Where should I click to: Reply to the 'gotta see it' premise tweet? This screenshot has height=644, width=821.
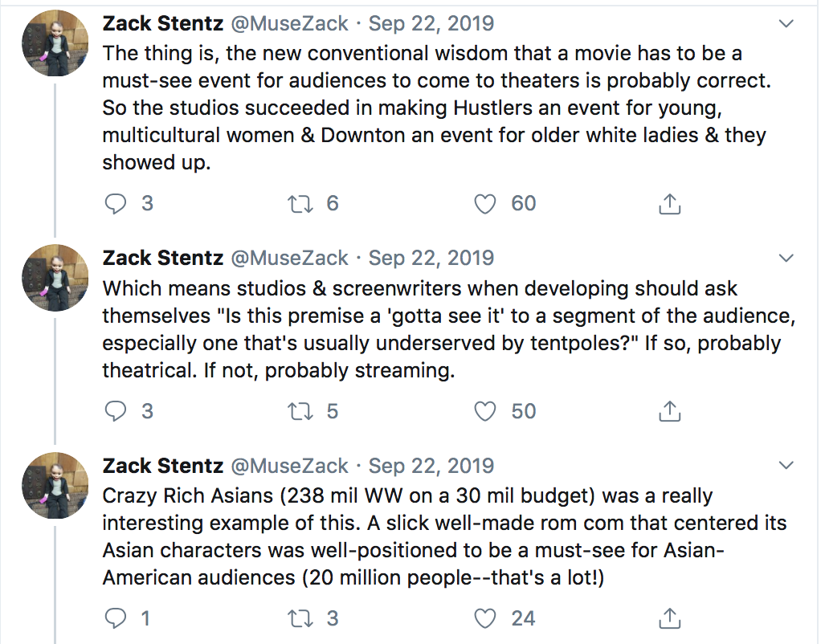pos(116,411)
